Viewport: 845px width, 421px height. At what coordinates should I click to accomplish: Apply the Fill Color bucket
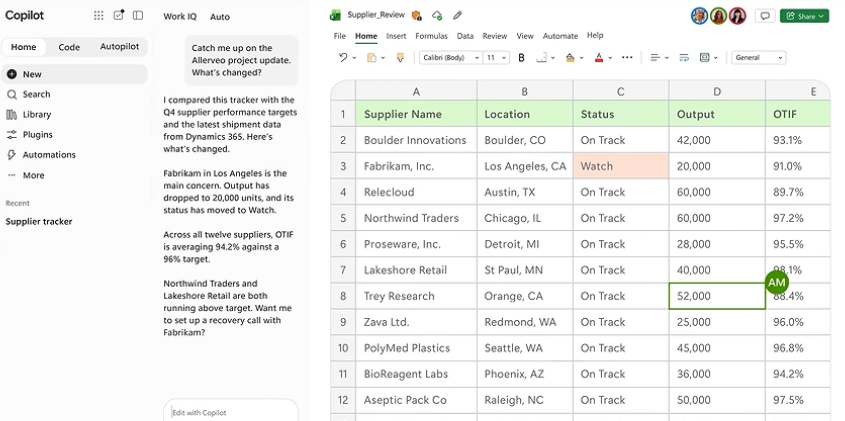point(570,58)
